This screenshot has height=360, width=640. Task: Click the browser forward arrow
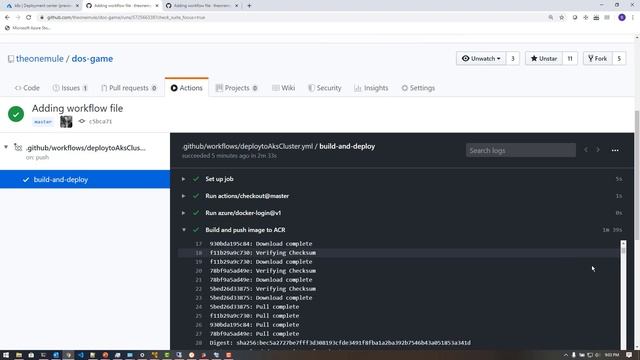coord(18,18)
